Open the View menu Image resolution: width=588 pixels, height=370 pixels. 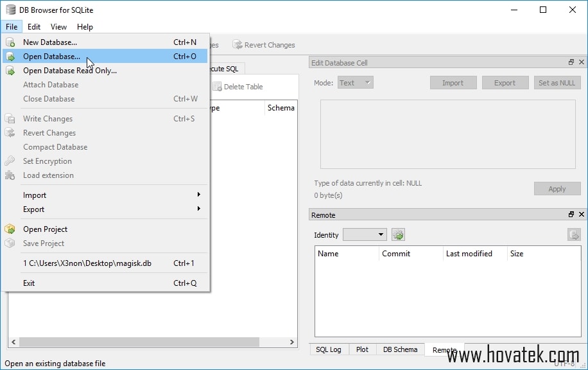tap(58, 26)
